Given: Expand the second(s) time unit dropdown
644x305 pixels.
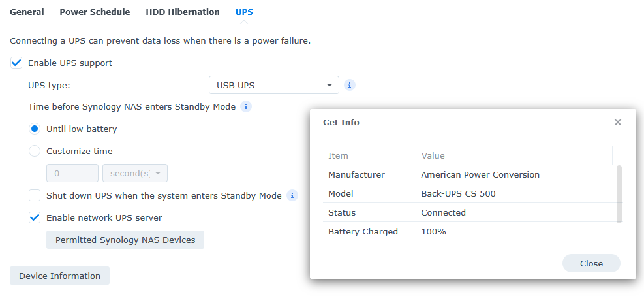Looking at the screenshot, I should pyautogui.click(x=135, y=173).
